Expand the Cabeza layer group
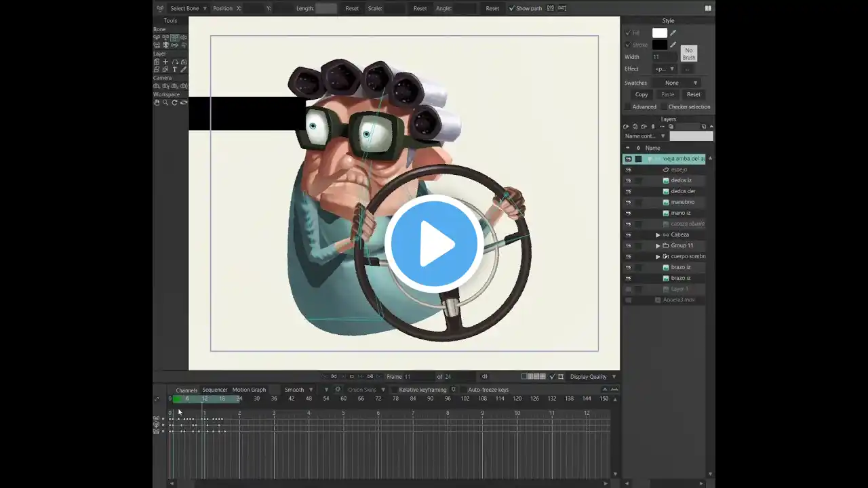Viewport: 868px width, 488px height. click(x=658, y=235)
